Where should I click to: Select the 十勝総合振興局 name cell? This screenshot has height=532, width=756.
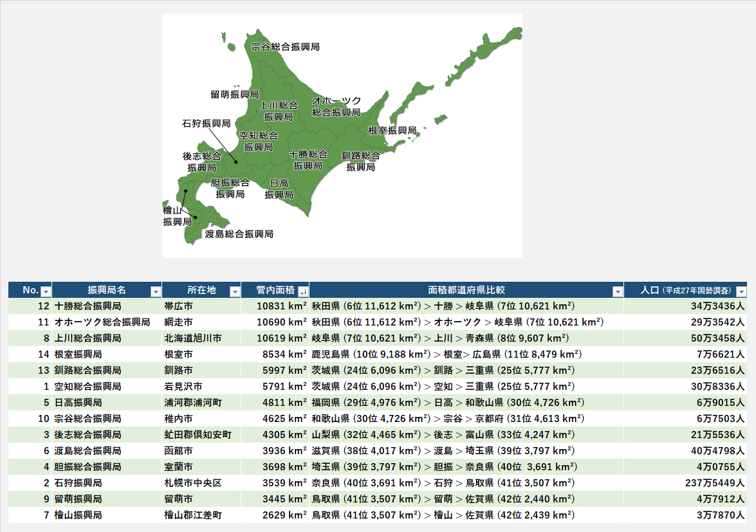[x=88, y=306]
